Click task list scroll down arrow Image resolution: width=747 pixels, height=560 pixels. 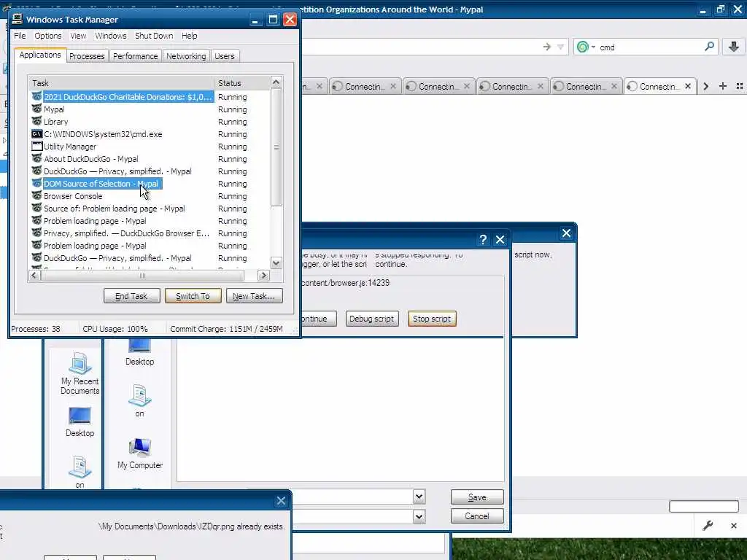[x=276, y=262]
